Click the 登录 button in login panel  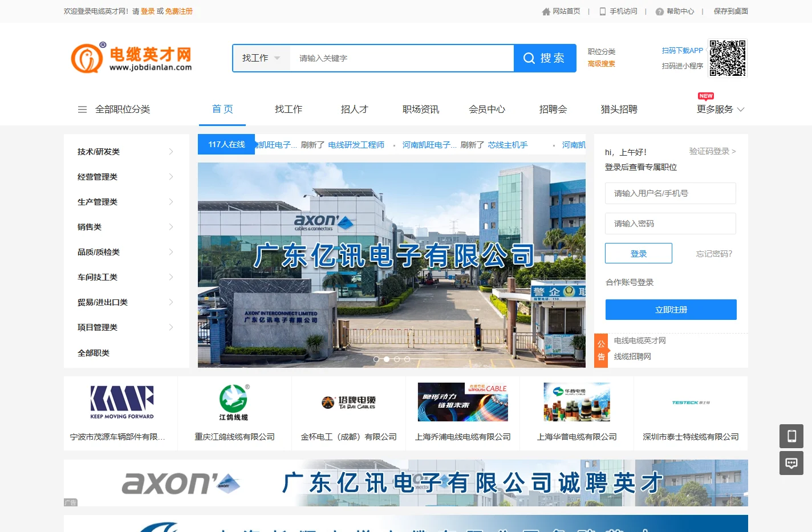tap(639, 253)
